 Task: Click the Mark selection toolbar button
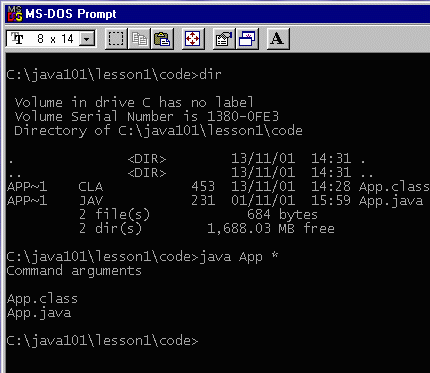point(116,39)
